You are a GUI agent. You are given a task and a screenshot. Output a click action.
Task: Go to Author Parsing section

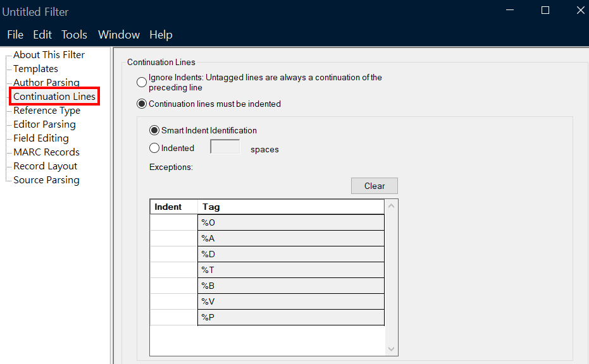click(x=46, y=83)
